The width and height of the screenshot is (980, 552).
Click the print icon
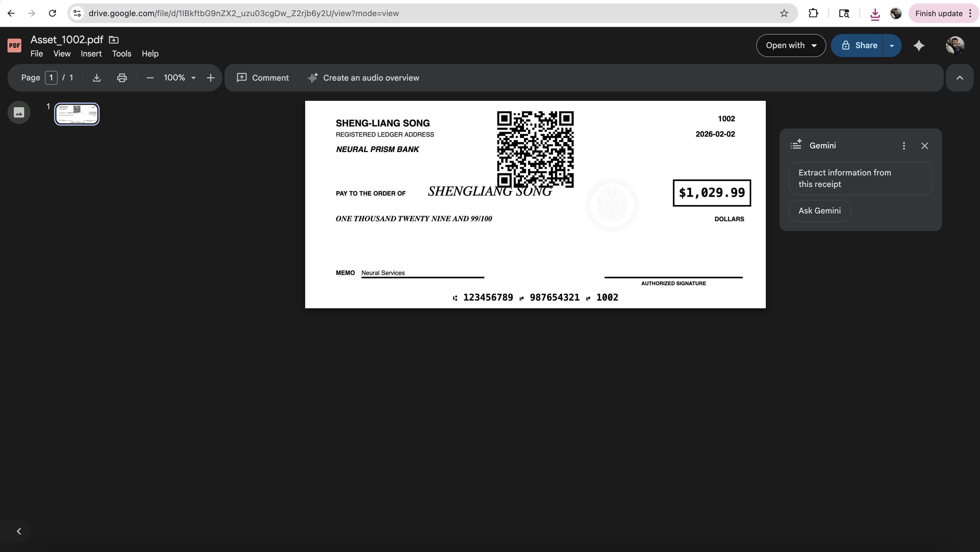[122, 78]
